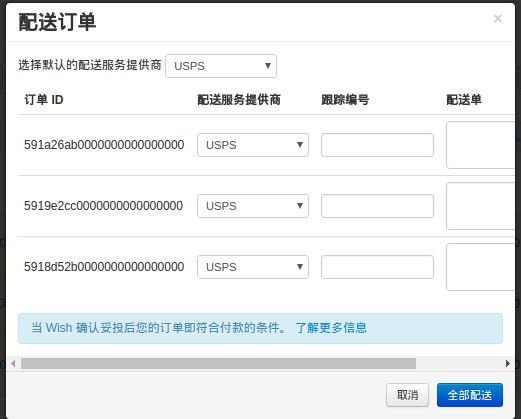The height and width of the screenshot is (419, 521).
Task: Click the 订单 ID column header
Action: point(44,100)
